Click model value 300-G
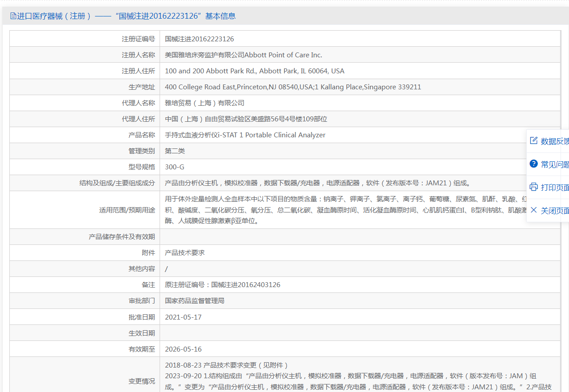The width and height of the screenshot is (569, 392). pyautogui.click(x=174, y=167)
